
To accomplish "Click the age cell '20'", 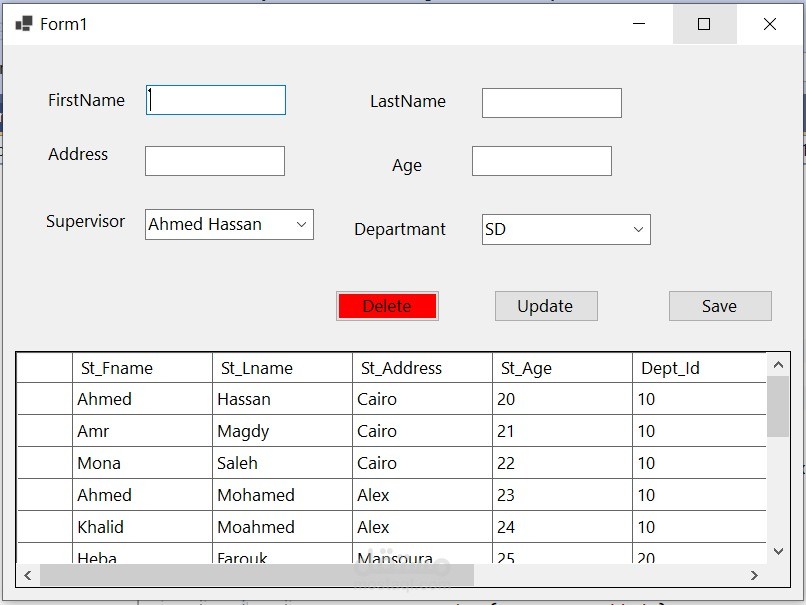I will click(x=562, y=399).
